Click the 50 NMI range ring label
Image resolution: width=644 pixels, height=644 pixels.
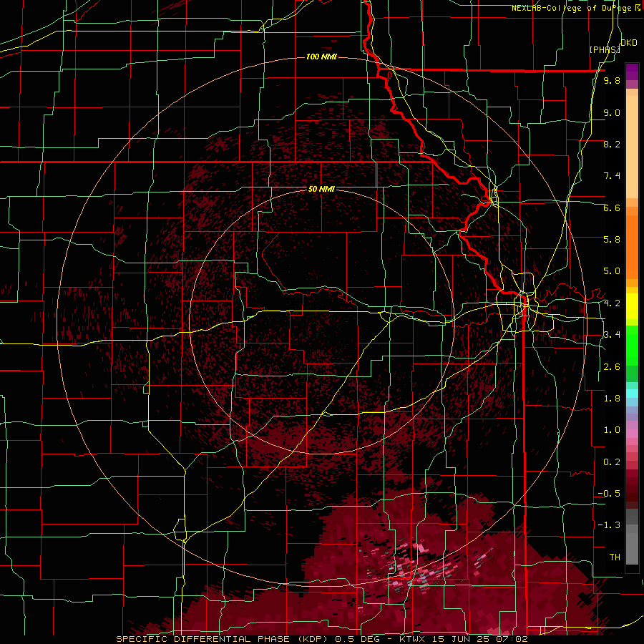tap(321, 190)
